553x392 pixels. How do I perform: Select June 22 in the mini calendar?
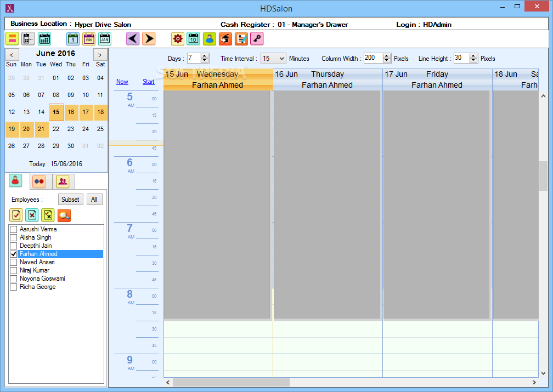click(56, 129)
